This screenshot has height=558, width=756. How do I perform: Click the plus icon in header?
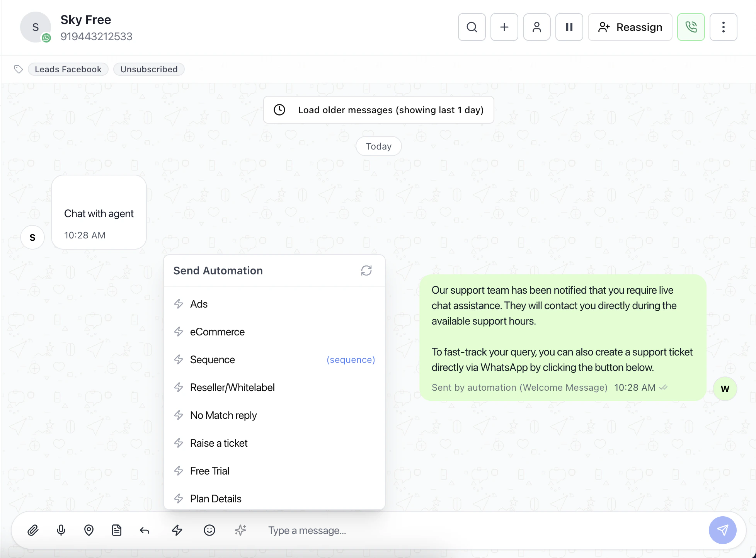(x=504, y=27)
